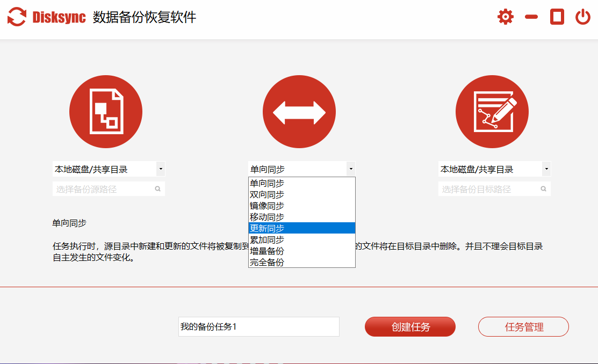Click the backup source document icon
This screenshot has height=364, width=598.
tap(106, 112)
